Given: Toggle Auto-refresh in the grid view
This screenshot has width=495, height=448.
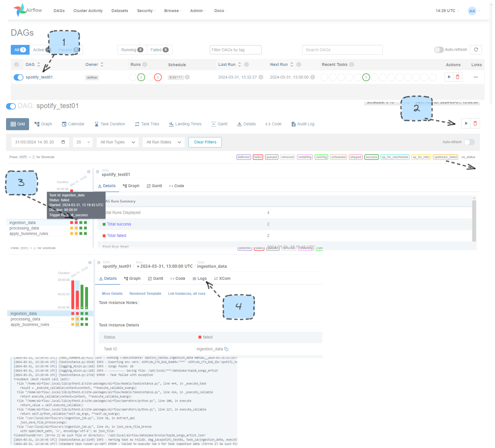Looking at the screenshot, I should pyautogui.click(x=469, y=142).
